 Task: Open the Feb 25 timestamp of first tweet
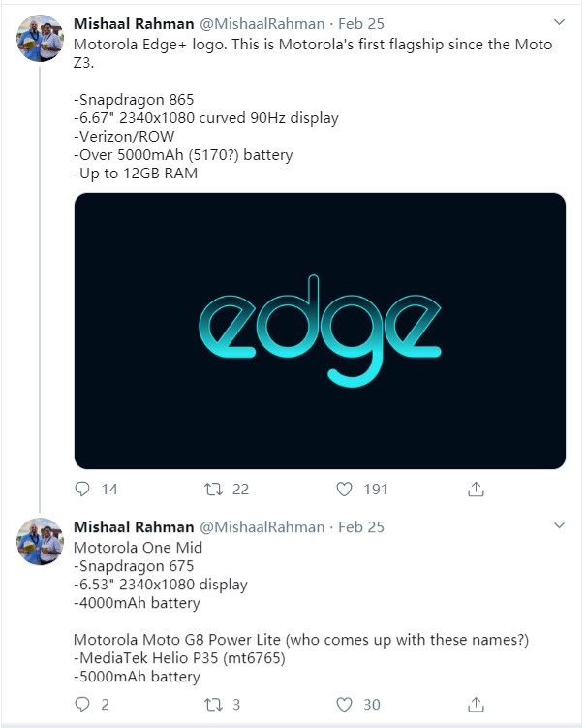point(360,22)
